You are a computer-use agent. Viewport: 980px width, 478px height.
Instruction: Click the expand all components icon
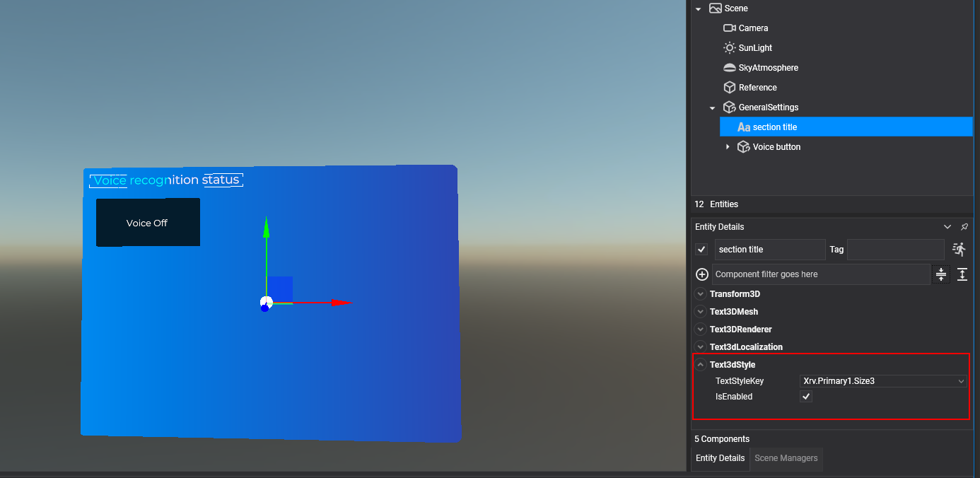[962, 274]
